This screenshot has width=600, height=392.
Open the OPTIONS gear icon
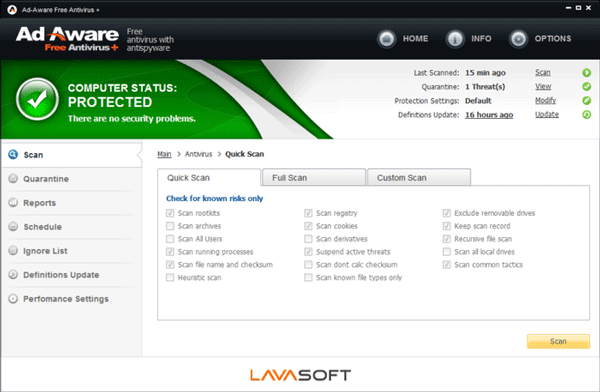click(518, 39)
